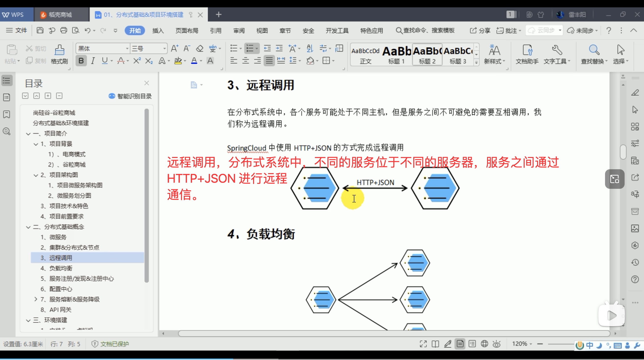
Task: Open the 插入 (Insert) ribbon tab
Action: (x=158, y=30)
